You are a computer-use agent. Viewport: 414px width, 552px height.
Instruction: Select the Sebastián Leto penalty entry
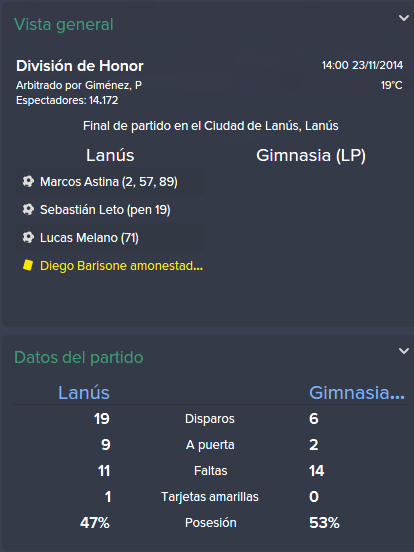point(110,209)
